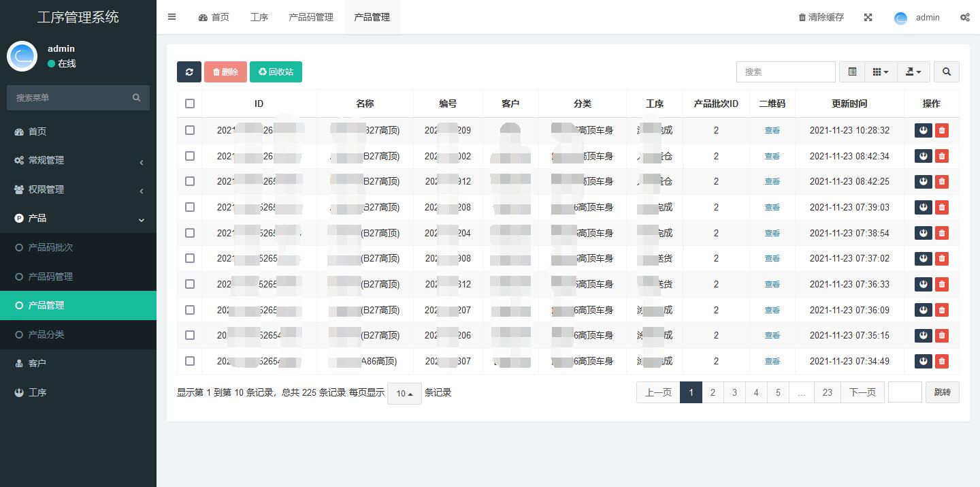Image resolution: width=980 pixels, height=487 pixels.
Task: Open 产品分类 in sidebar
Action: [78, 334]
